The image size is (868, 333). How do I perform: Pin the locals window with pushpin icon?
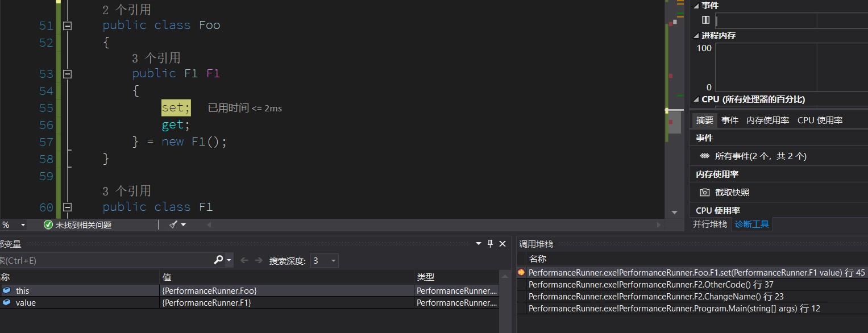491,244
